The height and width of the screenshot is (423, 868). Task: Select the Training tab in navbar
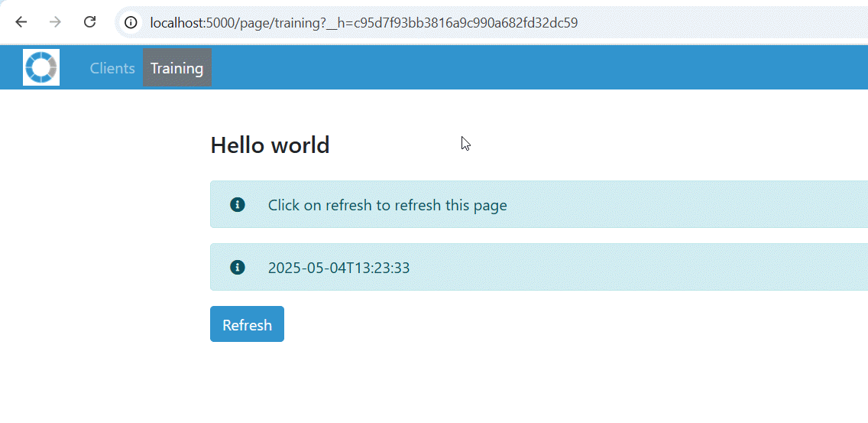tap(177, 68)
